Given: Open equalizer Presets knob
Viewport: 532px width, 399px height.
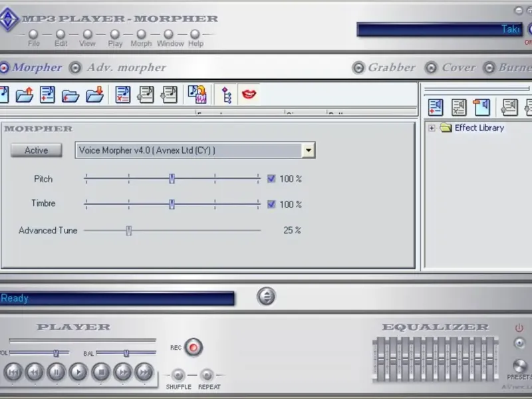Looking at the screenshot, I should [x=519, y=366].
